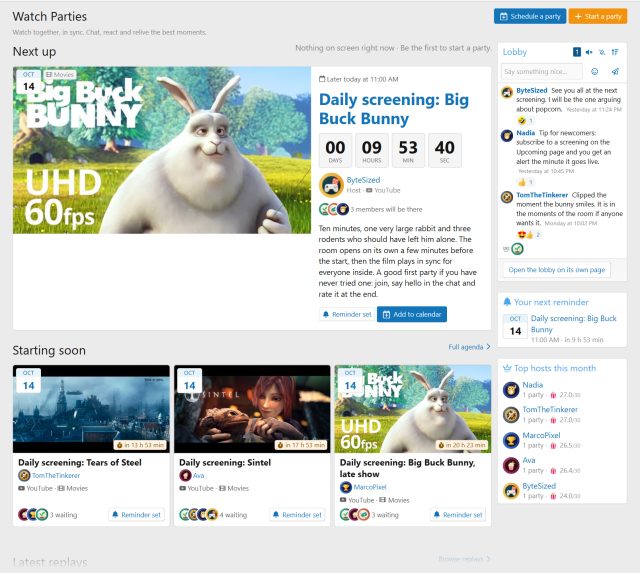
Task: Click OCT 14 date badge in Your next reminder
Action: [x=515, y=326]
